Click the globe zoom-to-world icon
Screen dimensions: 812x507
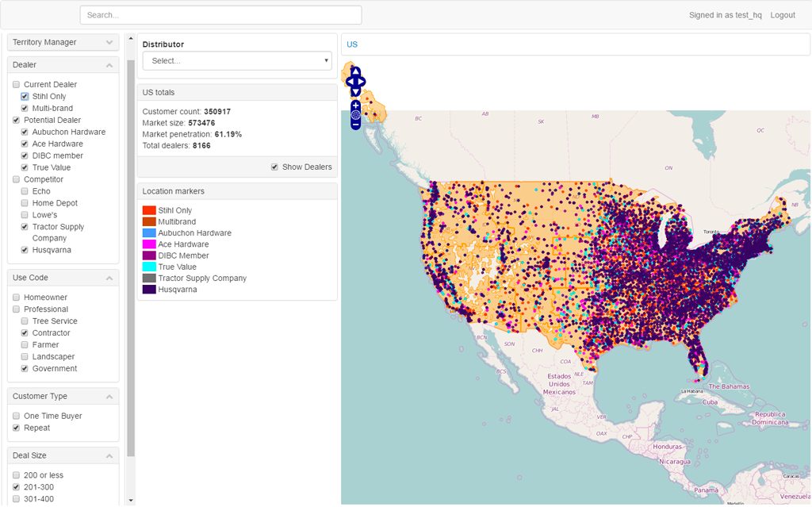355,115
